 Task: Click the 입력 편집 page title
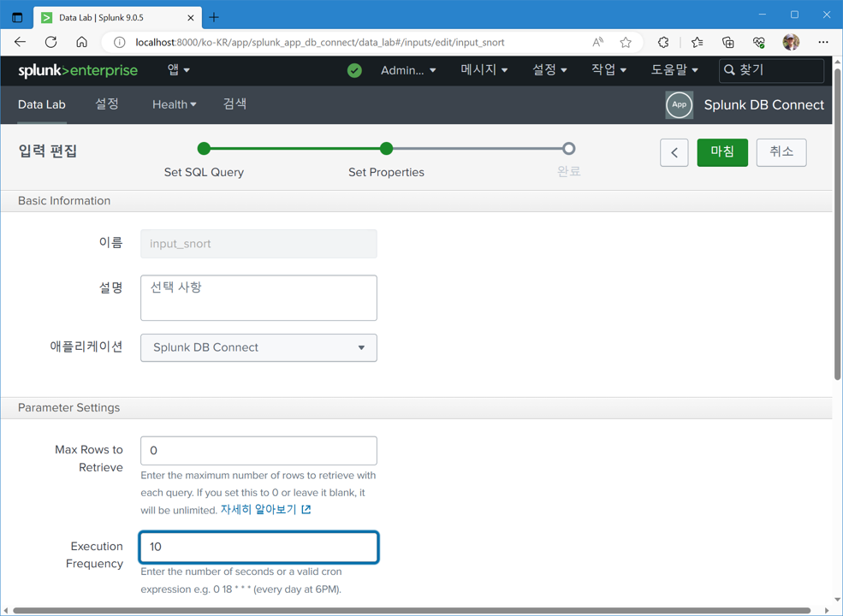(48, 151)
